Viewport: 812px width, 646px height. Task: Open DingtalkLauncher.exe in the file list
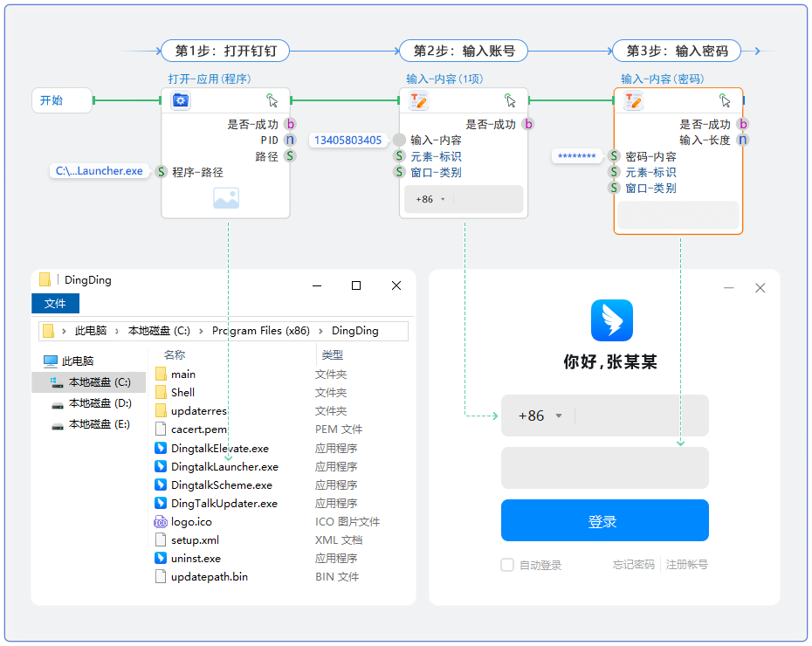coord(224,467)
